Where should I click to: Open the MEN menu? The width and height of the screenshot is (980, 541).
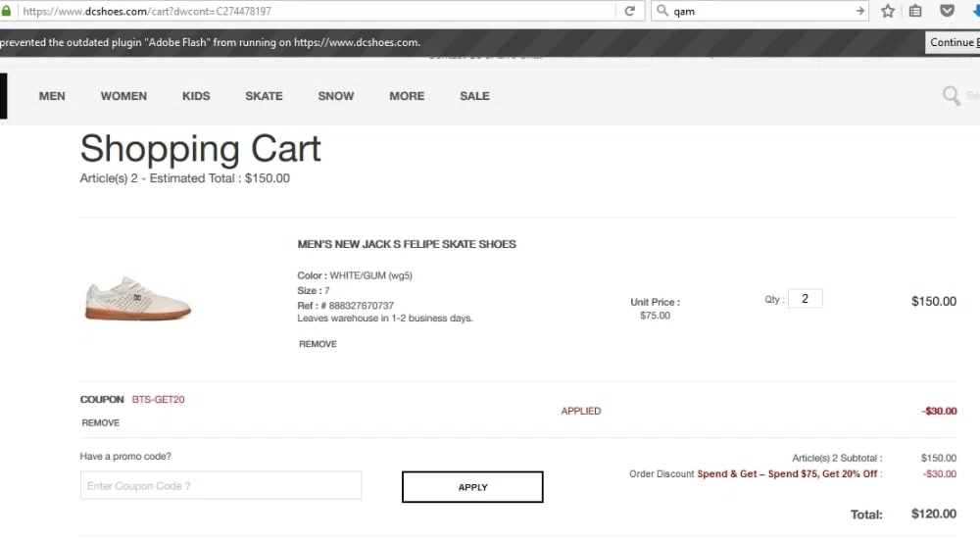pyautogui.click(x=52, y=96)
